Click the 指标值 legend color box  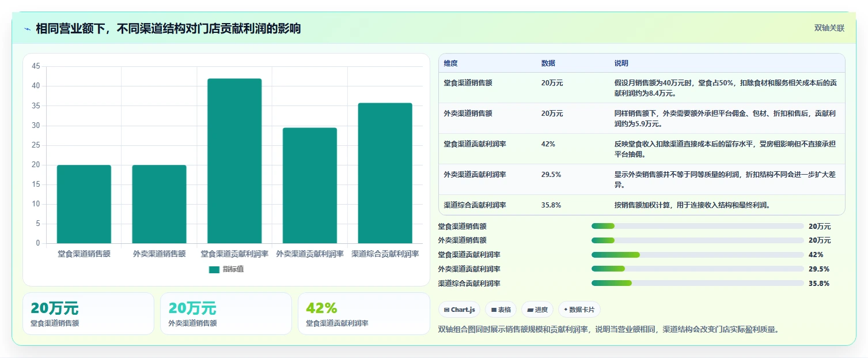click(x=214, y=269)
